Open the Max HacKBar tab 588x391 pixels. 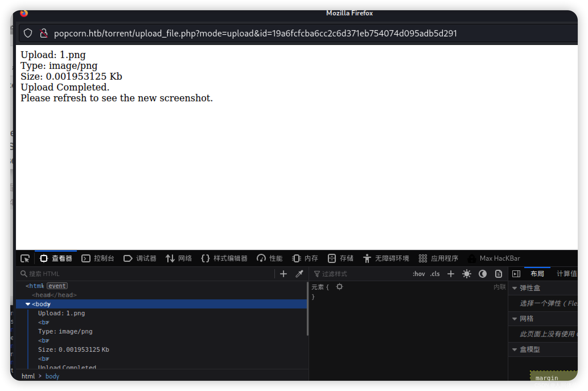[494, 258]
